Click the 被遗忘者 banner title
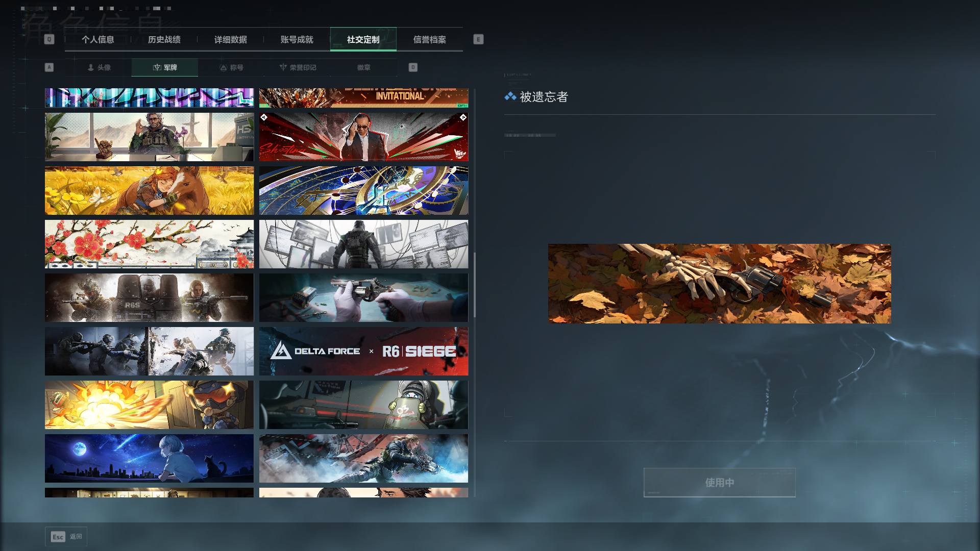 (x=544, y=96)
